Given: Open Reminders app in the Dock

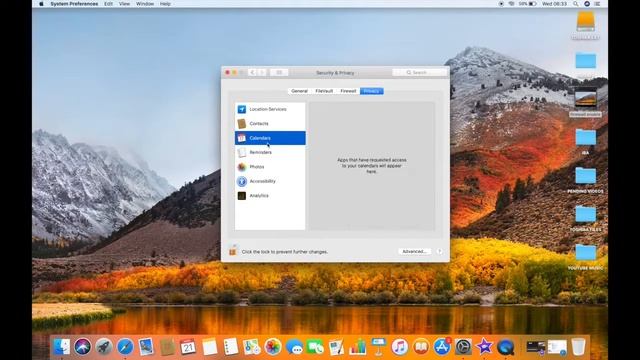Looking at the screenshot, I should pyautogui.click(x=231, y=347).
